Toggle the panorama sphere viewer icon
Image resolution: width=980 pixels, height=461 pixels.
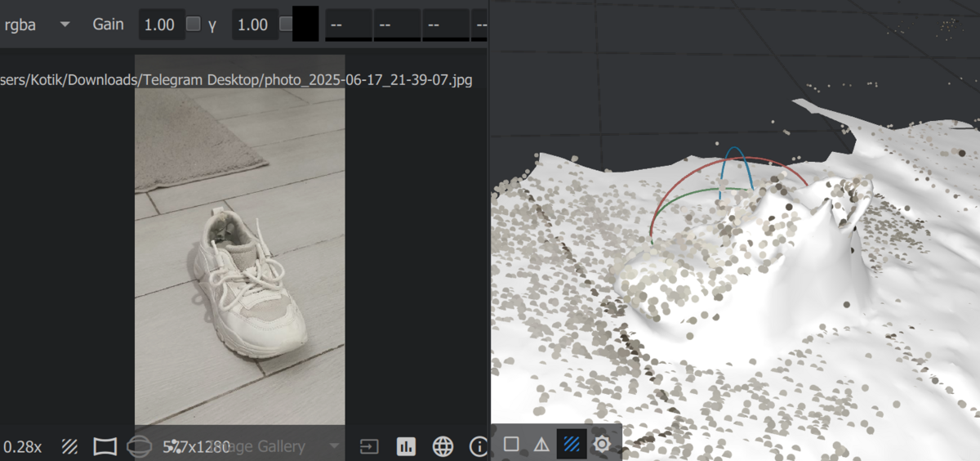click(139, 446)
